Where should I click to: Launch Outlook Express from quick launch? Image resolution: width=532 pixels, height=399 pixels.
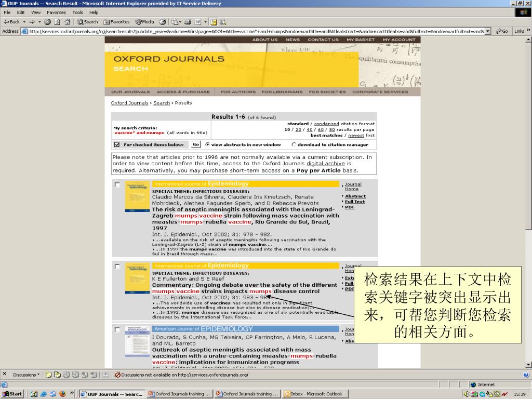click(x=53, y=394)
